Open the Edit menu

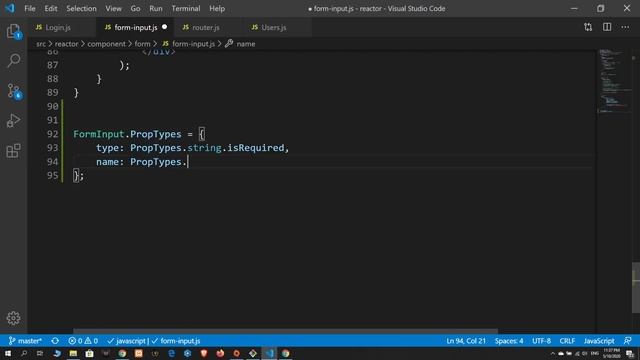pyautogui.click(x=51, y=9)
